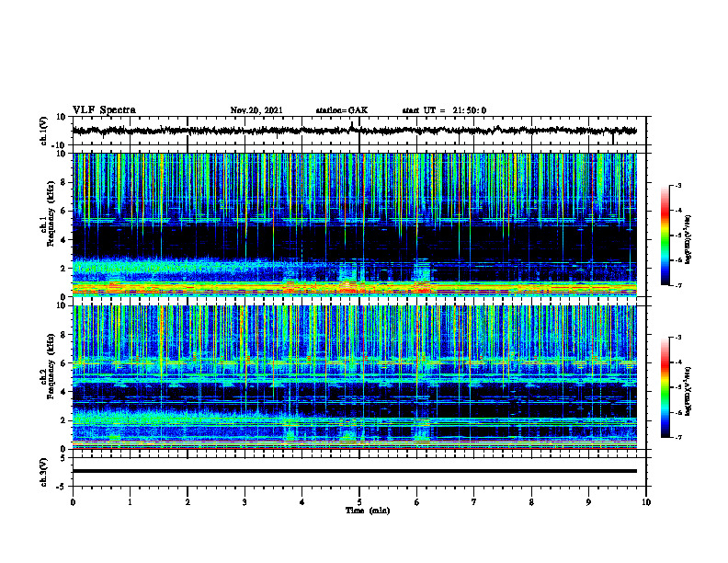Screen dimensions: 728x563
Task: Click the "-7" label on ch.1 colorbar
Action: pos(678,285)
